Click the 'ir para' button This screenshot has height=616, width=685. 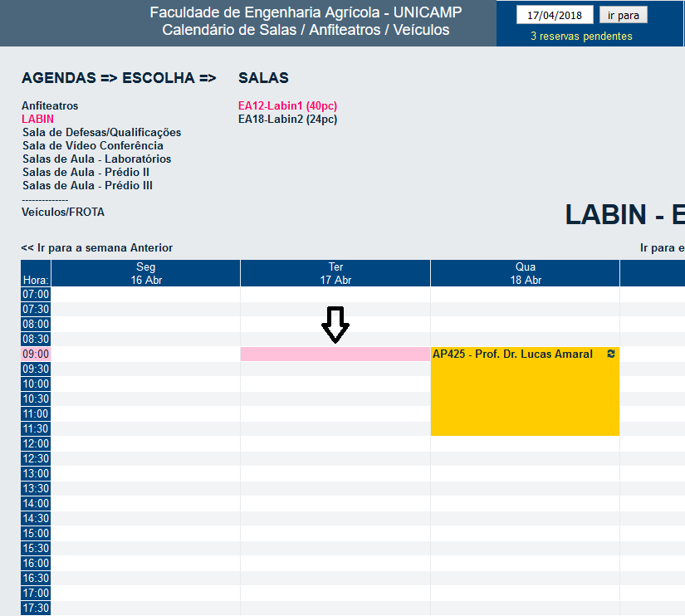[623, 15]
